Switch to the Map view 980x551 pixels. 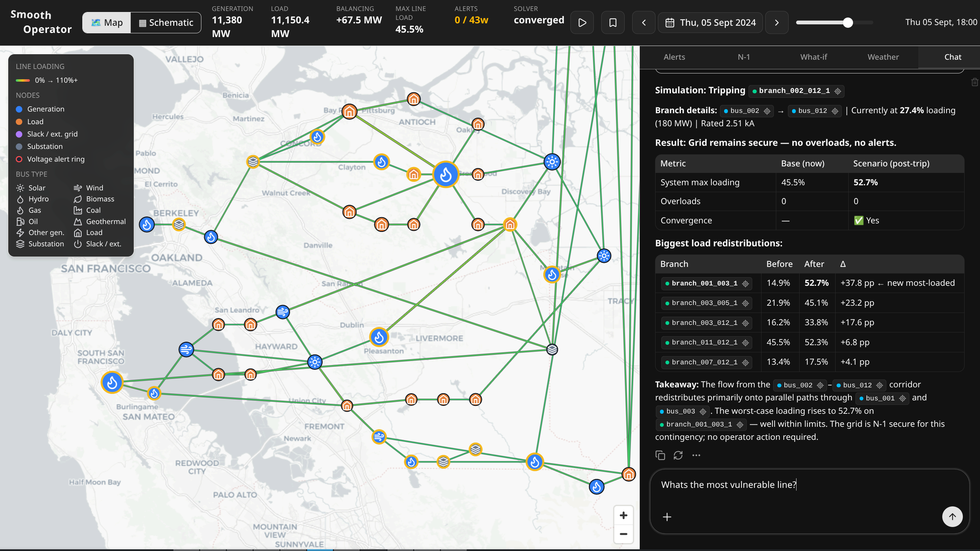[x=107, y=23]
